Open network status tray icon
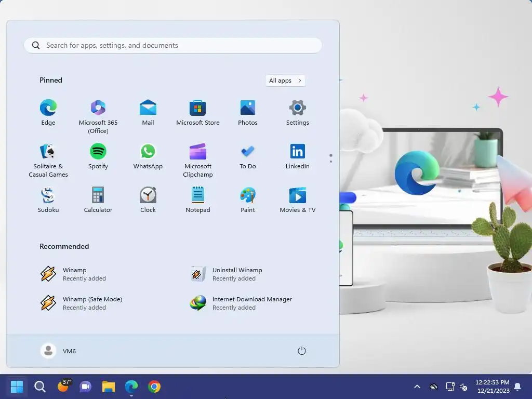Image resolution: width=532 pixels, height=399 pixels. coord(450,387)
